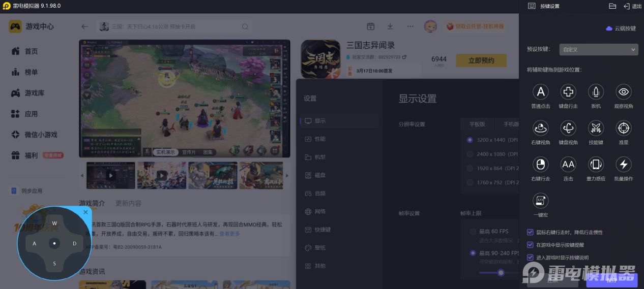The height and width of the screenshot is (289, 644).
Task: Select the 普通点击 tap key icon
Action: point(541,92)
